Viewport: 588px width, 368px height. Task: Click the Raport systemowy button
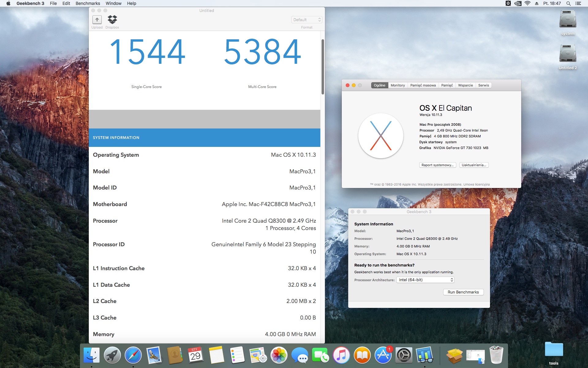(x=437, y=165)
